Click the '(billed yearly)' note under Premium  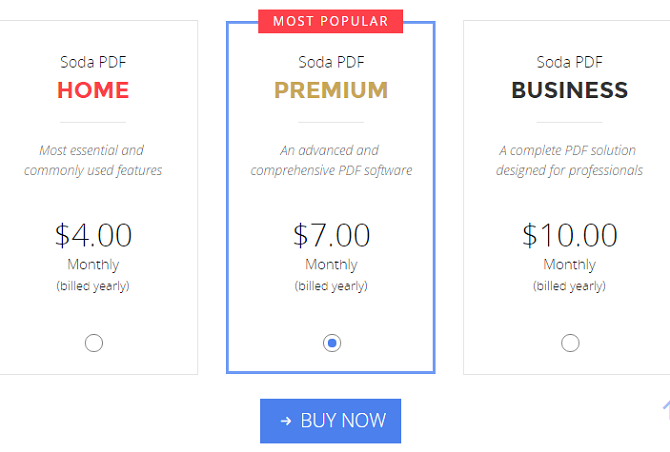click(331, 286)
